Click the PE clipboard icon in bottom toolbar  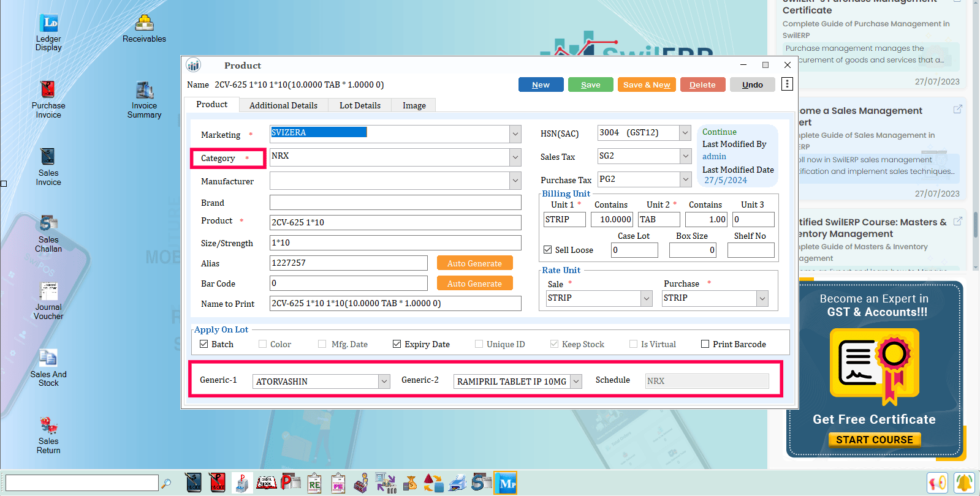338,483
